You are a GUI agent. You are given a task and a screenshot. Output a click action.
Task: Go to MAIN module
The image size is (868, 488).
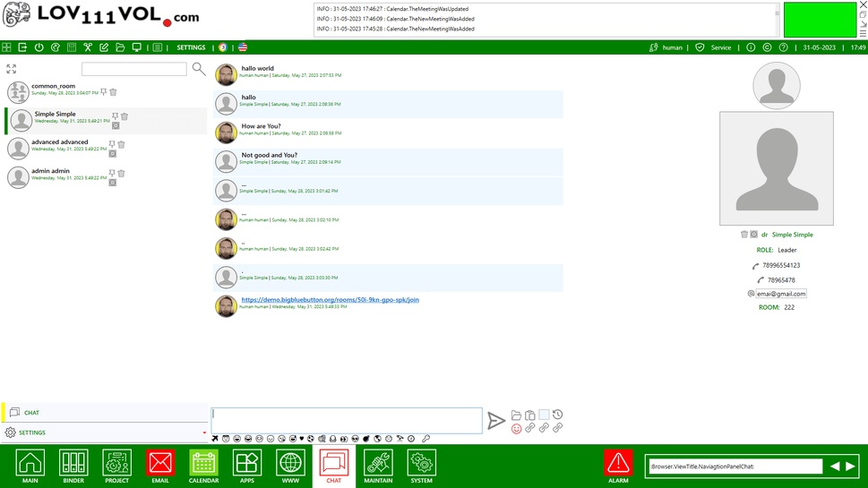coord(30,467)
